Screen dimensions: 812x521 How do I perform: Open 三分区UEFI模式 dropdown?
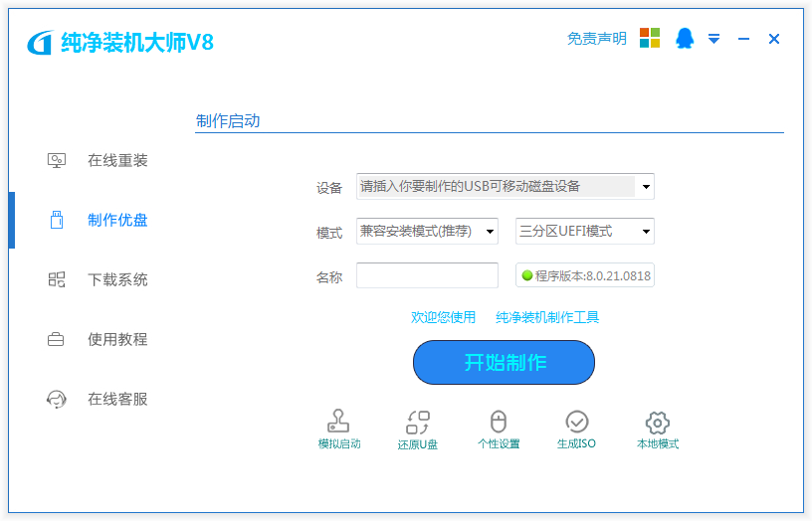[585, 231]
